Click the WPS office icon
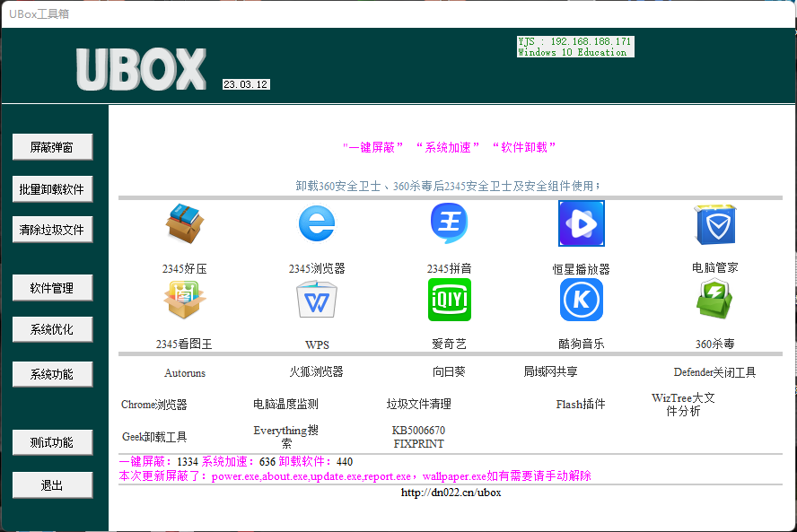This screenshot has width=797, height=532. (x=316, y=301)
